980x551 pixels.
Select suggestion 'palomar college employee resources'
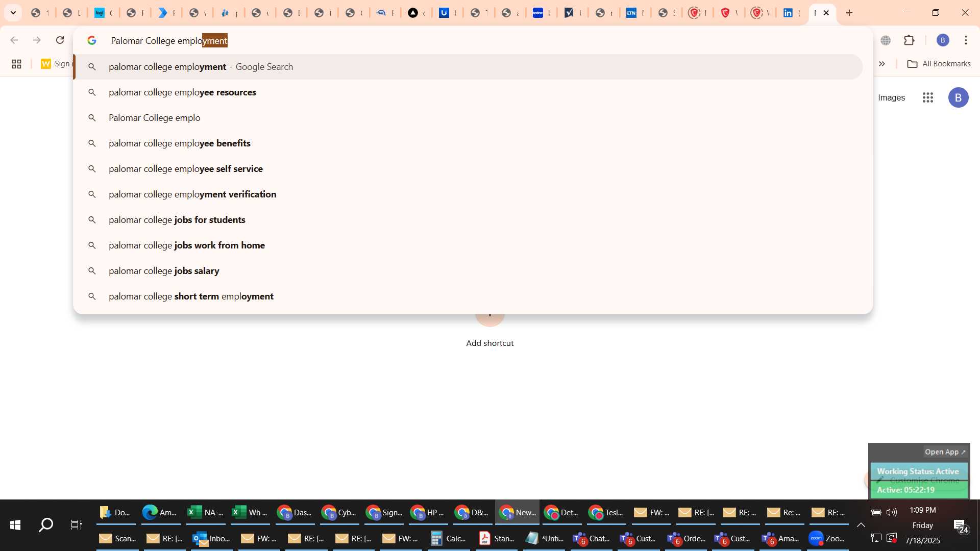pyautogui.click(x=469, y=92)
